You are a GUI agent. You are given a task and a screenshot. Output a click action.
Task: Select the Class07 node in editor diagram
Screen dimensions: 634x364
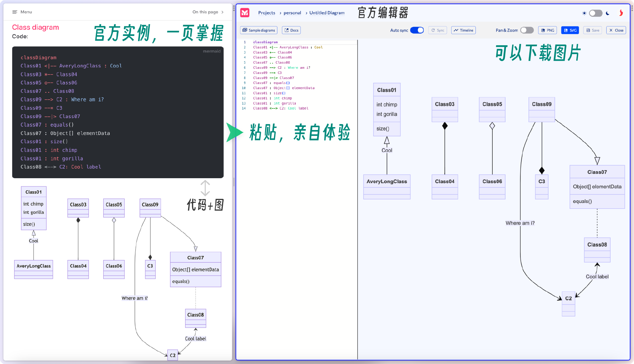tap(597, 187)
